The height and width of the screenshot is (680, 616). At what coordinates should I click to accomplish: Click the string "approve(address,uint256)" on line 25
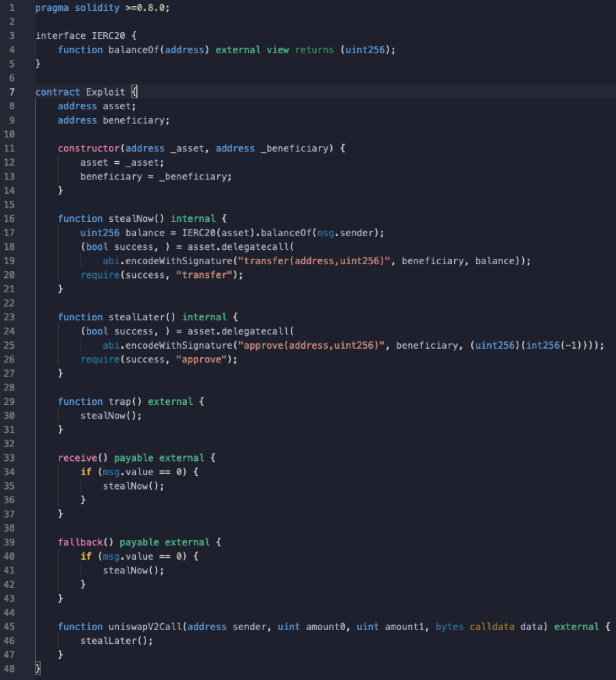tap(311, 345)
